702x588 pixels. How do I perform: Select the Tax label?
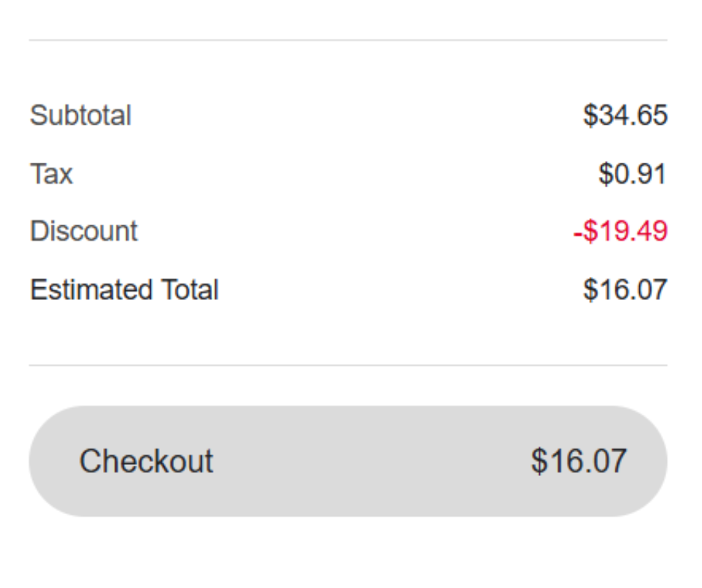point(52,174)
